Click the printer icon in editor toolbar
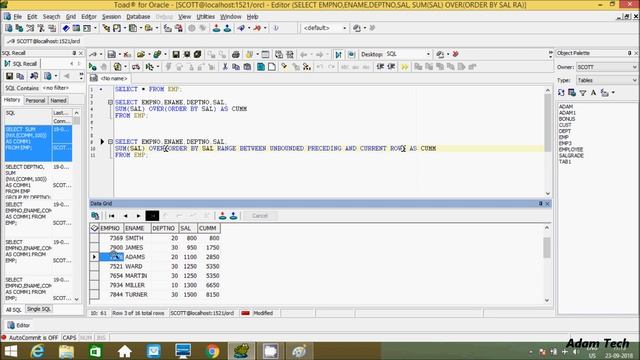 point(236,54)
